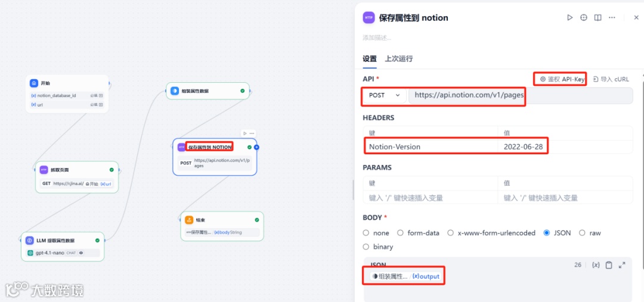
Task: Toggle the eye icon beside gpt-4.1-nano CHAT
Action: [81, 253]
